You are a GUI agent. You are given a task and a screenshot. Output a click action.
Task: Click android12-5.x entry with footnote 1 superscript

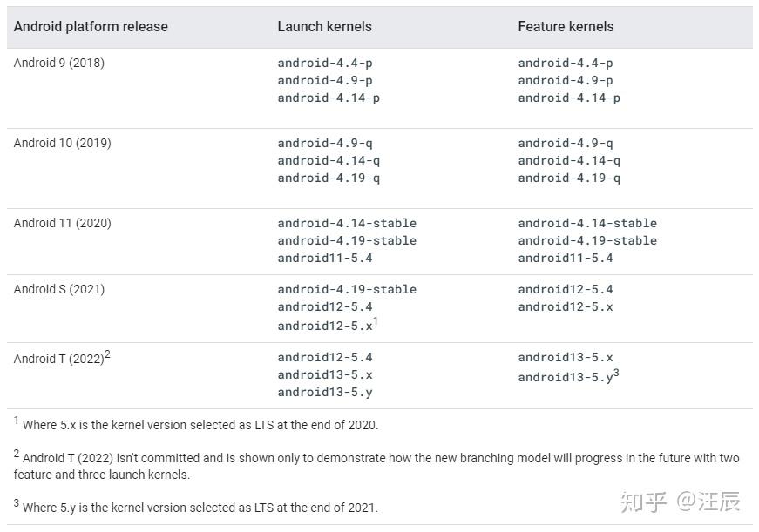325,326
